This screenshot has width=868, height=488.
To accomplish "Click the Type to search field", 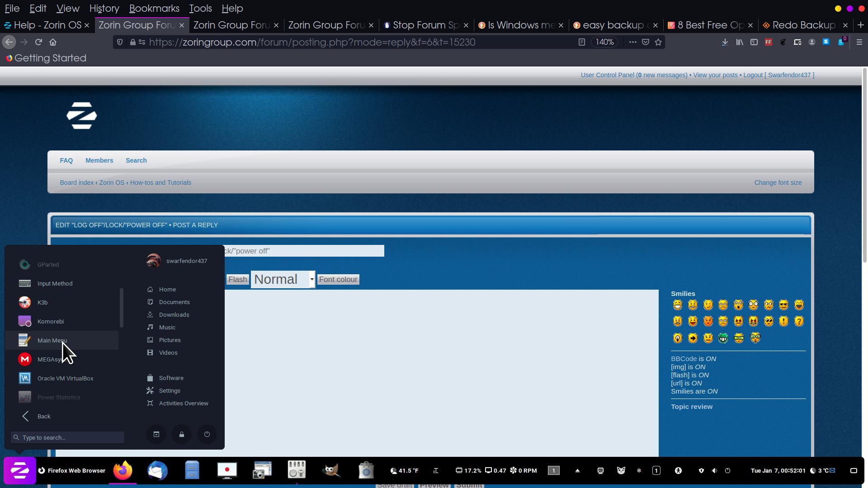I will (68, 437).
